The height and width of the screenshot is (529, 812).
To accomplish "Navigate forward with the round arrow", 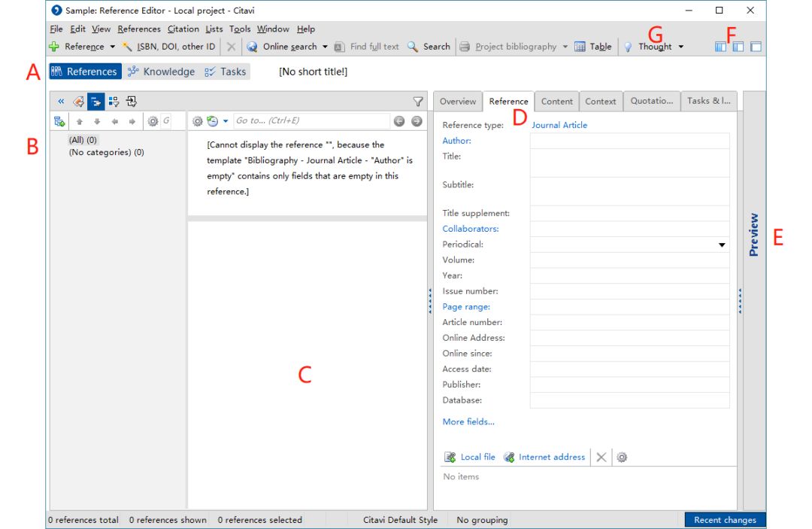I will 417,121.
